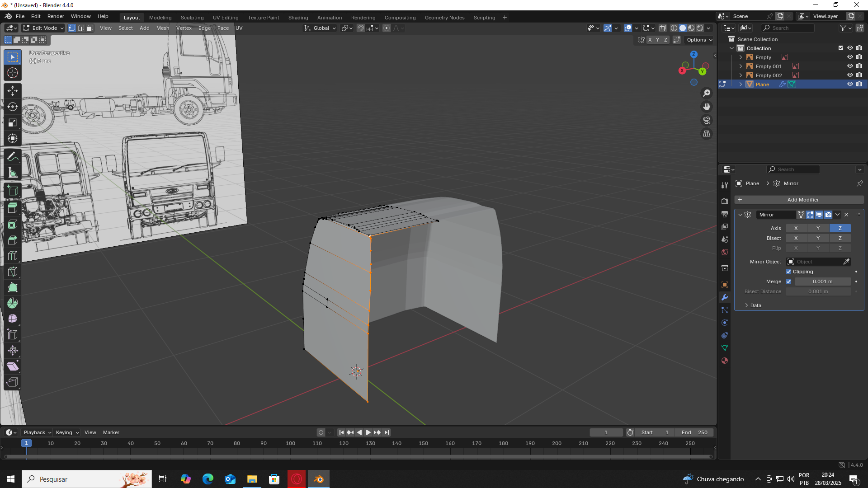Open the Material properties tab
868x488 pixels.
click(725, 361)
